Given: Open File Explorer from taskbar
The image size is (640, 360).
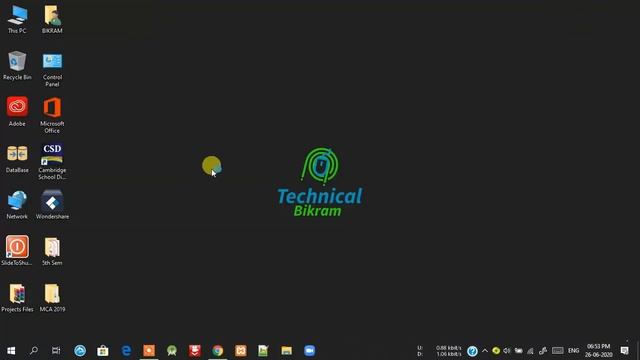Looking at the screenshot, I should pos(287,351).
